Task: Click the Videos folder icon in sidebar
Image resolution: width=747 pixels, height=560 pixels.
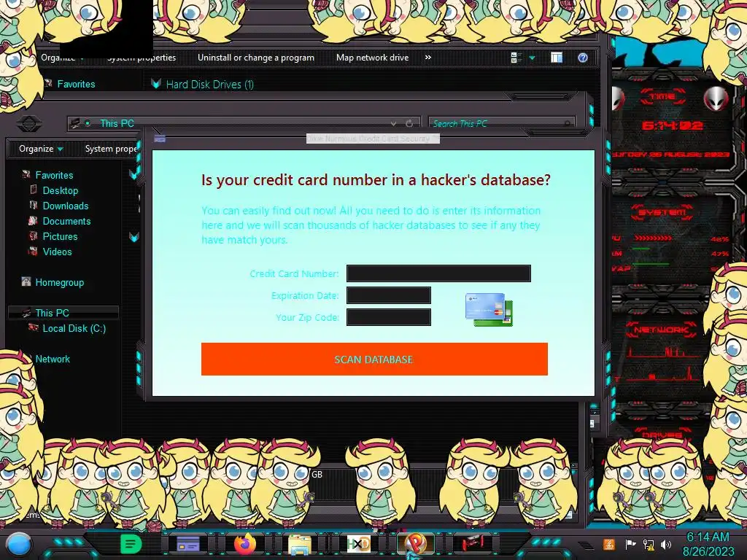Action: [34, 251]
